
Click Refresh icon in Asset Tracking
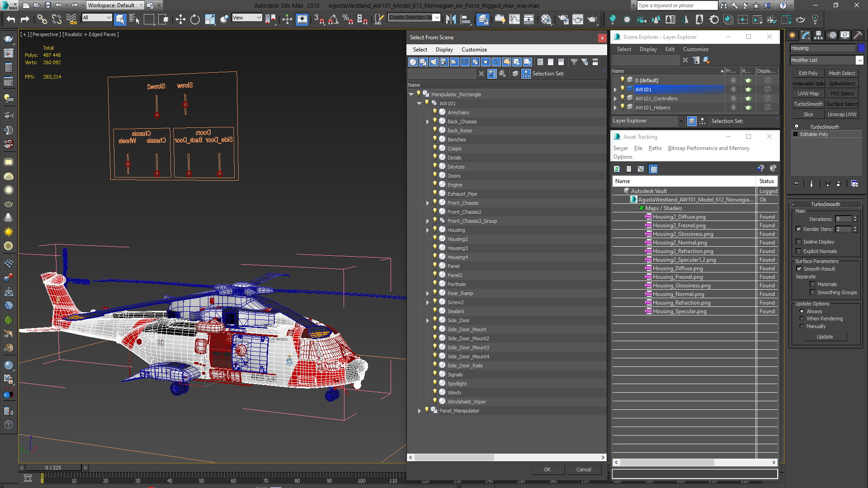pyautogui.click(x=617, y=169)
